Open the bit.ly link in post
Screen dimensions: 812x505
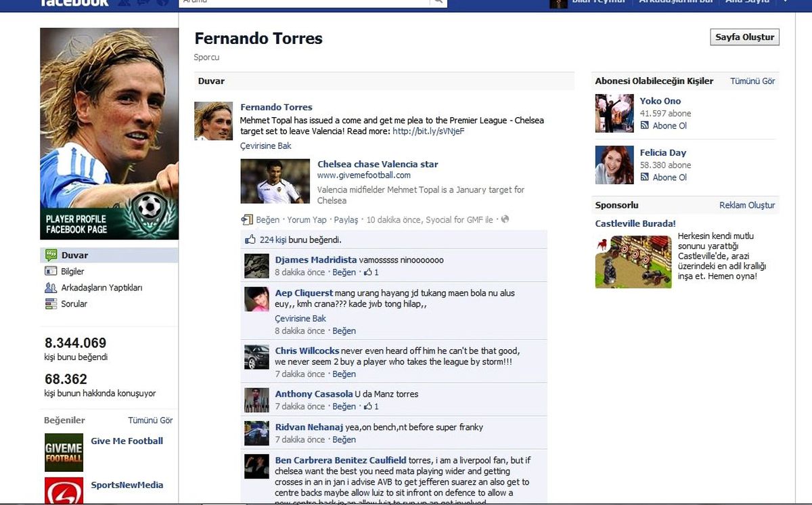(x=428, y=131)
